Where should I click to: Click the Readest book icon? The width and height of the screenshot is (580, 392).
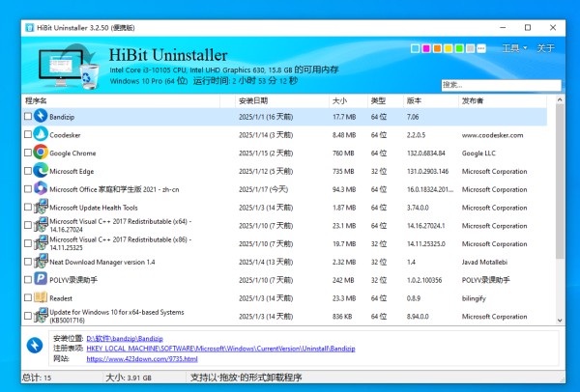point(41,297)
